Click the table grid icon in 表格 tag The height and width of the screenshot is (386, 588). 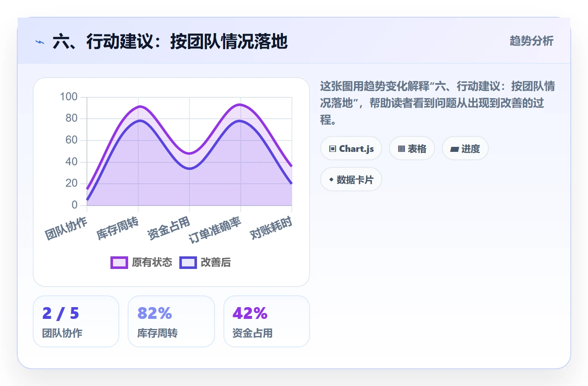point(401,149)
